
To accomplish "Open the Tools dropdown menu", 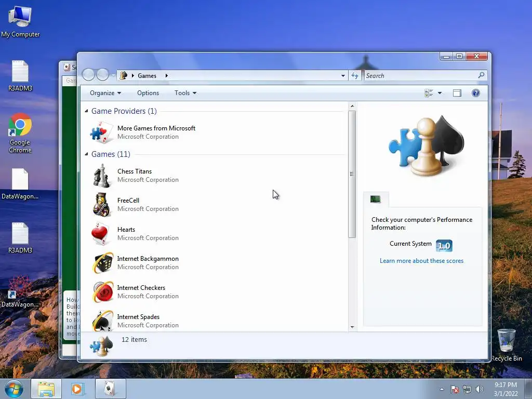I will pos(185,93).
